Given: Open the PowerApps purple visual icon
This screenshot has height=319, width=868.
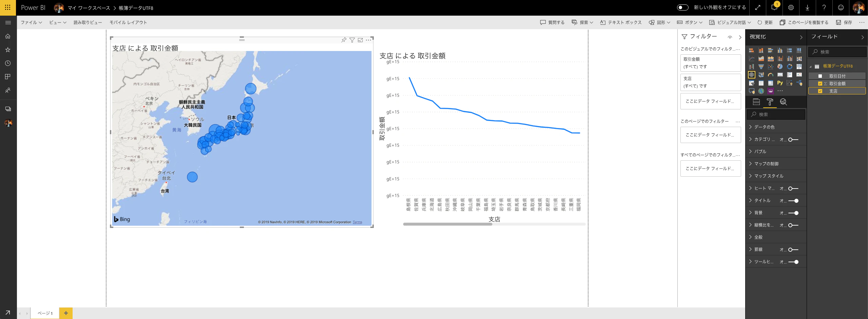Looking at the screenshot, I should tap(771, 91).
